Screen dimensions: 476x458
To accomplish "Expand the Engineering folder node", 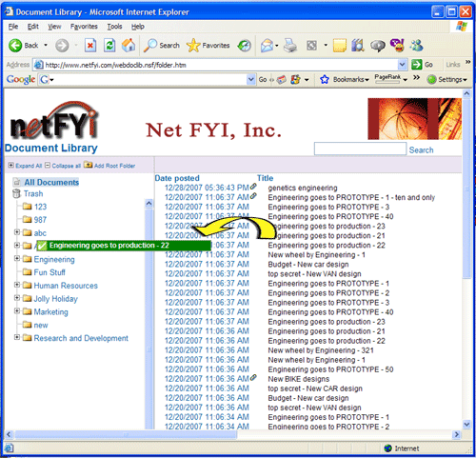I will (17, 259).
